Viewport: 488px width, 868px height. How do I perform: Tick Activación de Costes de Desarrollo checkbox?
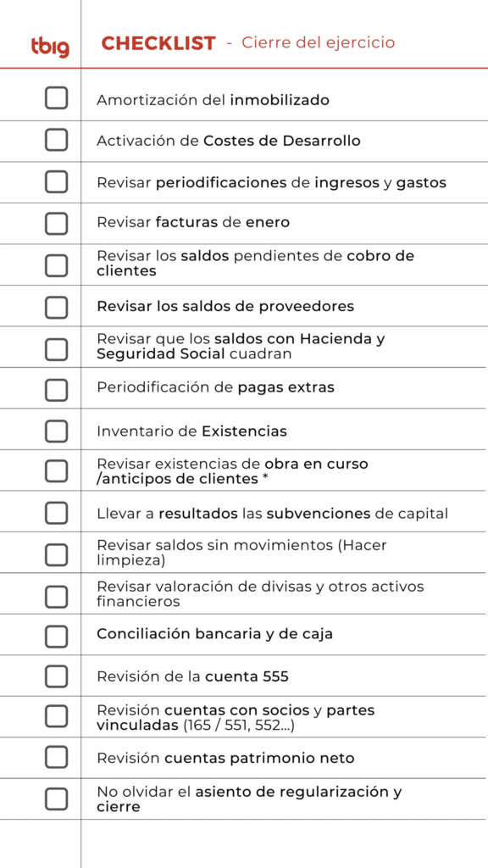[x=57, y=140]
